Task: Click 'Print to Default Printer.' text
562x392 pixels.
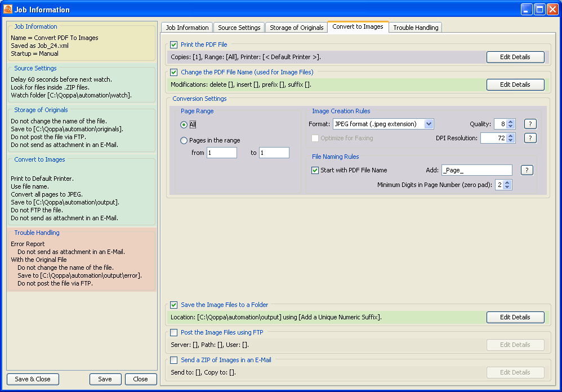Action: (42, 179)
